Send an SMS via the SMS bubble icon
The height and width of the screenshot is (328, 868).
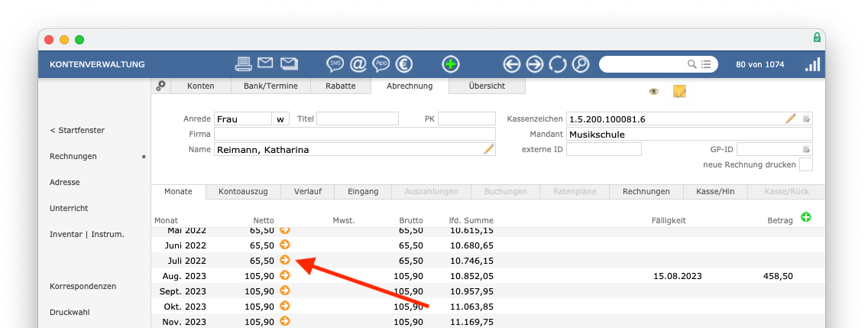[335, 64]
